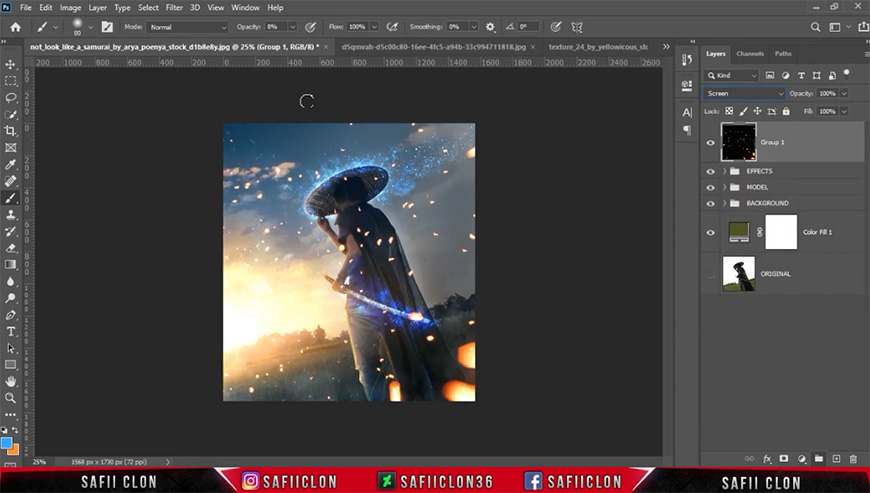Open the Window menu
The width and height of the screenshot is (870, 493).
tap(245, 8)
